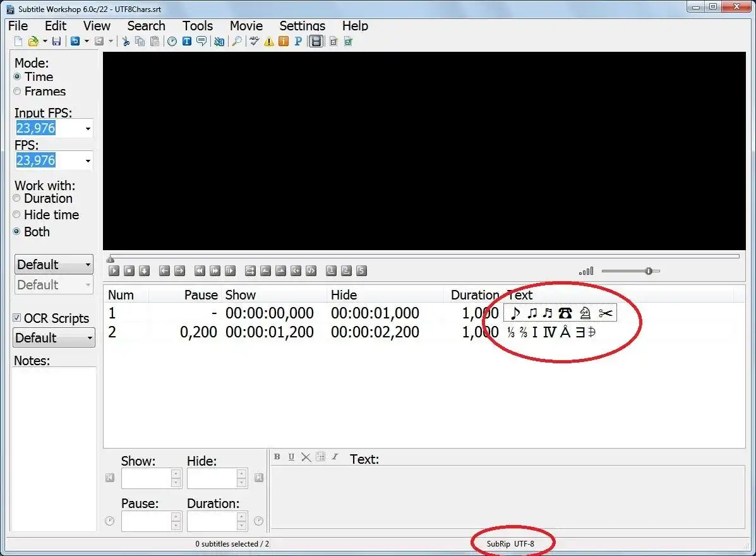Click the Save file icon
The width and height of the screenshot is (756, 556).
point(57,41)
